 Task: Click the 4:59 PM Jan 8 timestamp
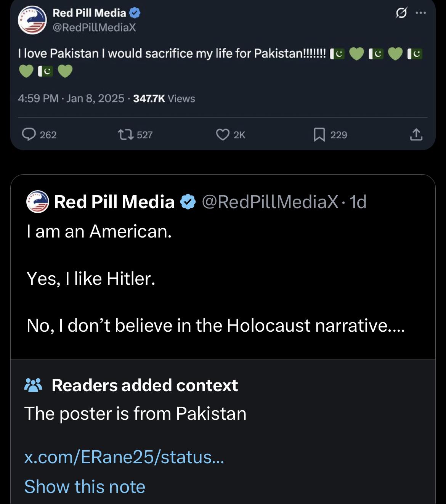point(71,98)
